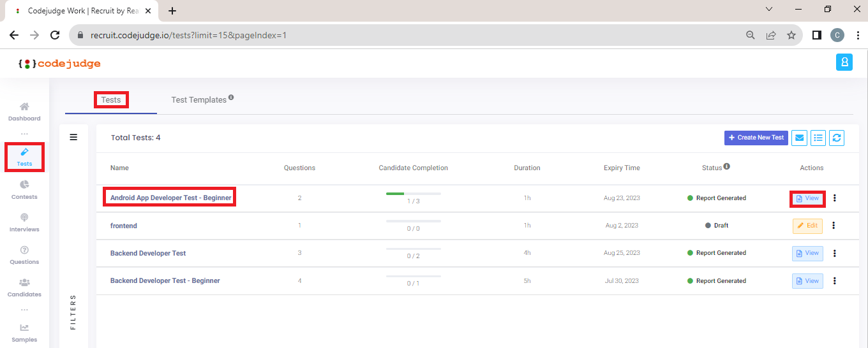Click the 0 / 1 completion progress bar
Viewport: 868px width, 348px height.
(x=414, y=276)
